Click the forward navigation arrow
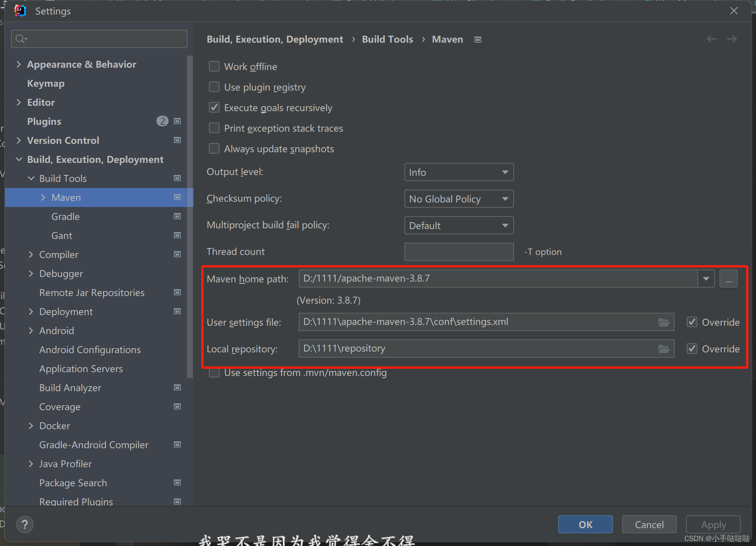Screen dimensions: 756x546 coord(732,39)
